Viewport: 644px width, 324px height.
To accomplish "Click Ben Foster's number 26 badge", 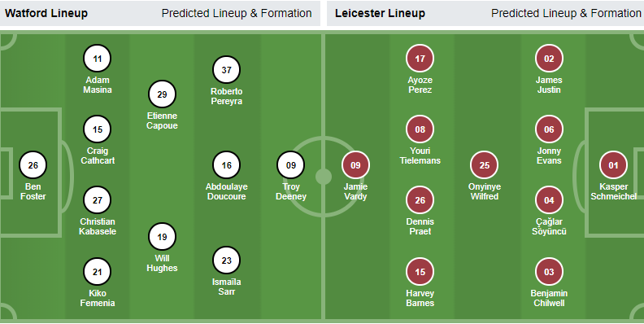I will coord(33,165).
